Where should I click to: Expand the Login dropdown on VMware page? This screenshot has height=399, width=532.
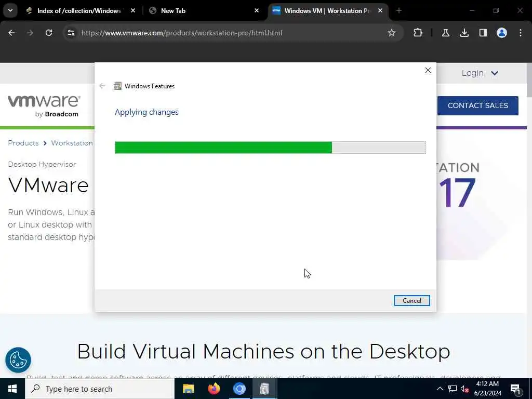tap(480, 73)
